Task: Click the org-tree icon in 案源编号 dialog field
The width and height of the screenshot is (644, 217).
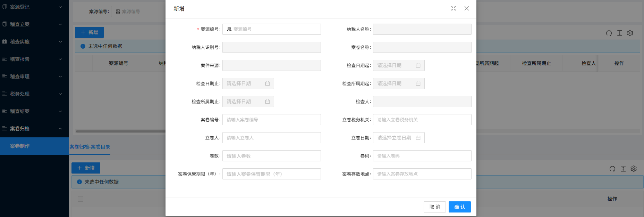Action: [x=229, y=29]
